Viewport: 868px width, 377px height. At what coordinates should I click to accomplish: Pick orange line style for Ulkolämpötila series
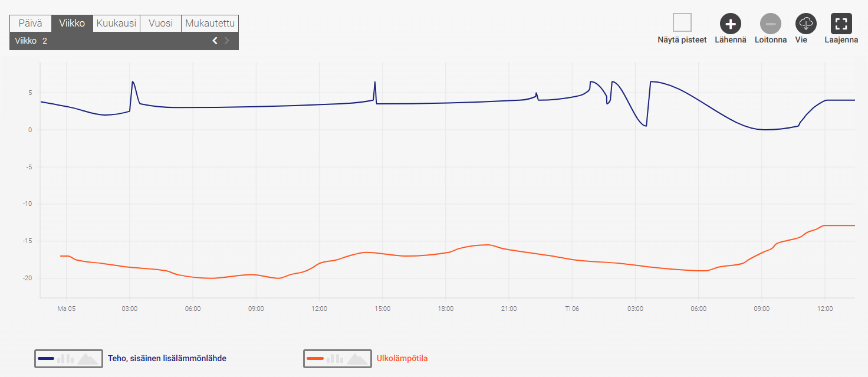click(x=315, y=358)
